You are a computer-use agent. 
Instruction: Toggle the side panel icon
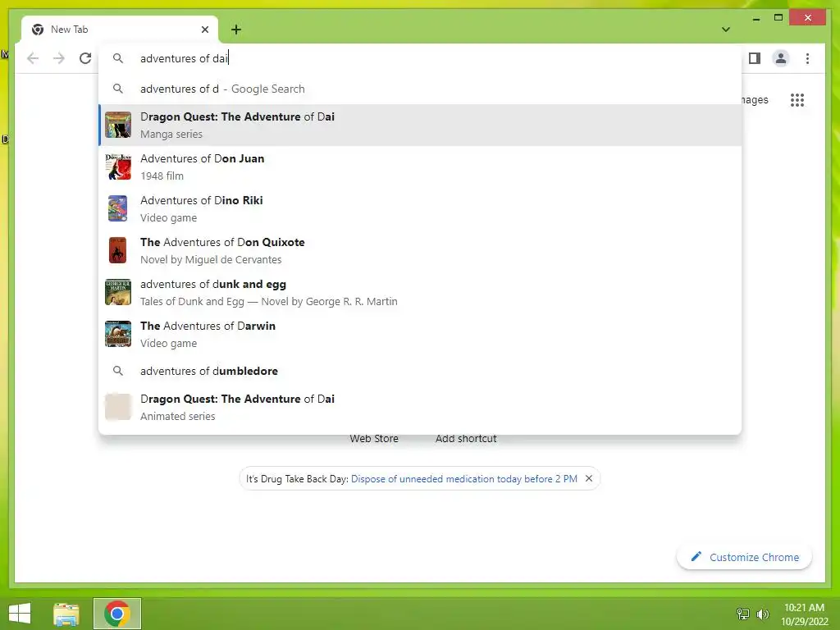(755, 58)
